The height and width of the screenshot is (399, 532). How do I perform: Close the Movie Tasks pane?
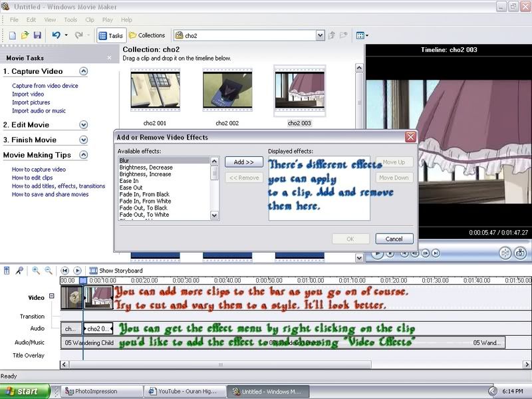pyautogui.click(x=109, y=58)
